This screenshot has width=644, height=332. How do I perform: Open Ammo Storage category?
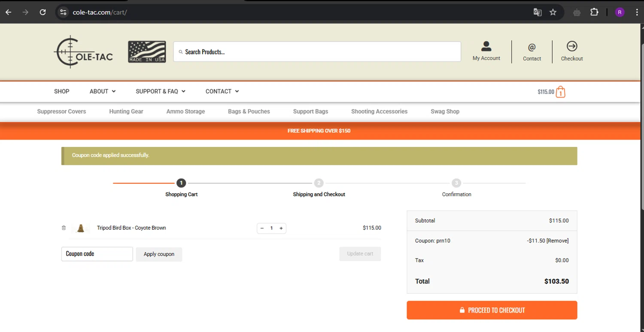coord(185,111)
